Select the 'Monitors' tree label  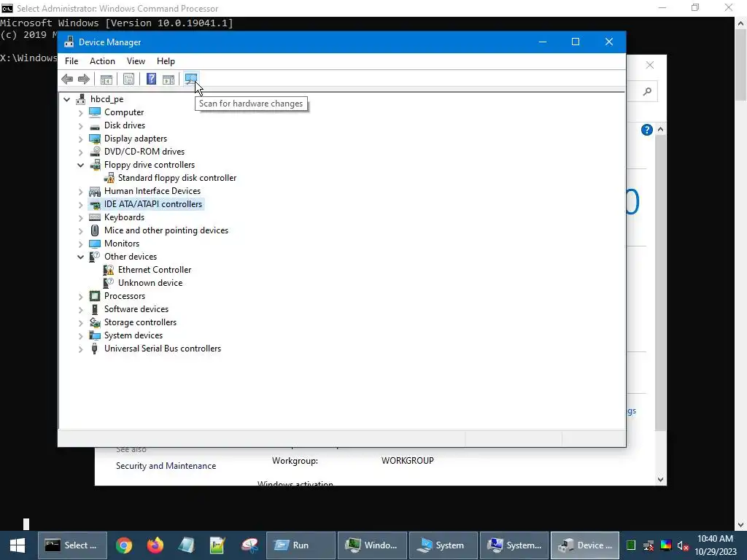point(122,244)
